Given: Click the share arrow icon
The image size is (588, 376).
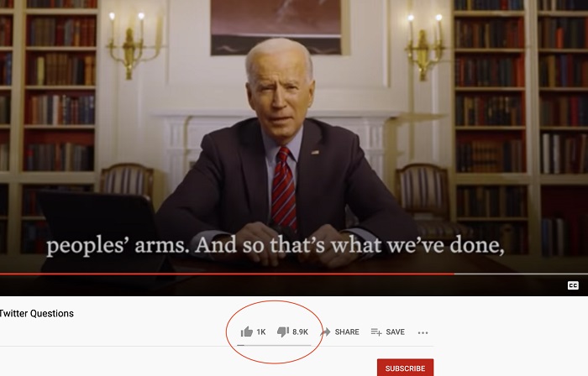Looking at the screenshot, I should click(x=326, y=332).
